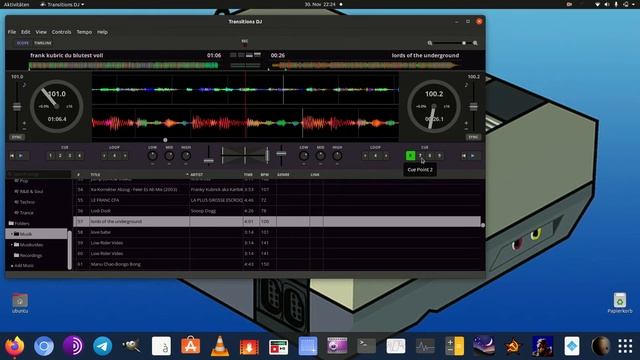Image resolution: width=640 pixels, height=360 pixels.
Task: Toggle the right deck 4-beat loop
Action: click(x=376, y=156)
